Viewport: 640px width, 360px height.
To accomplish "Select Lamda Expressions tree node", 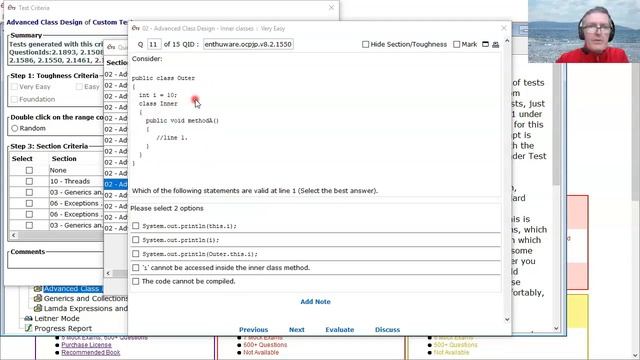I will point(85,308).
